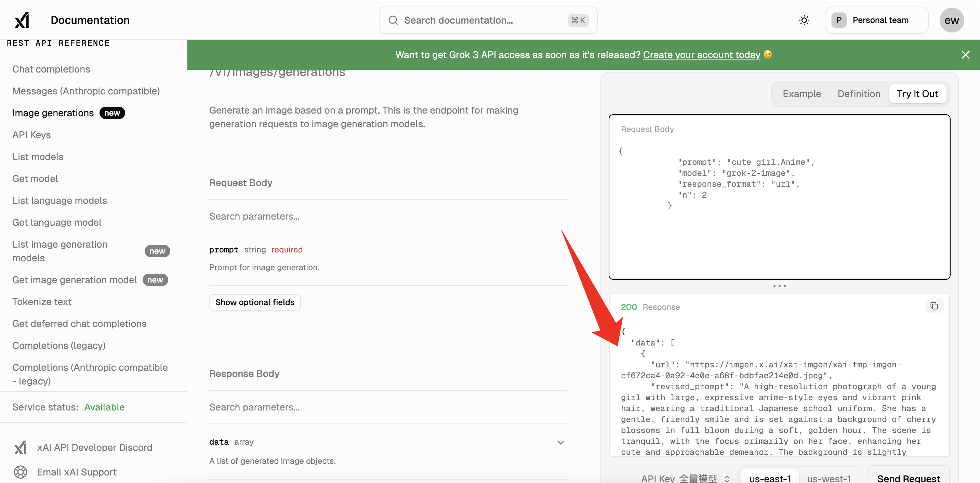Open Get model page

(35, 179)
